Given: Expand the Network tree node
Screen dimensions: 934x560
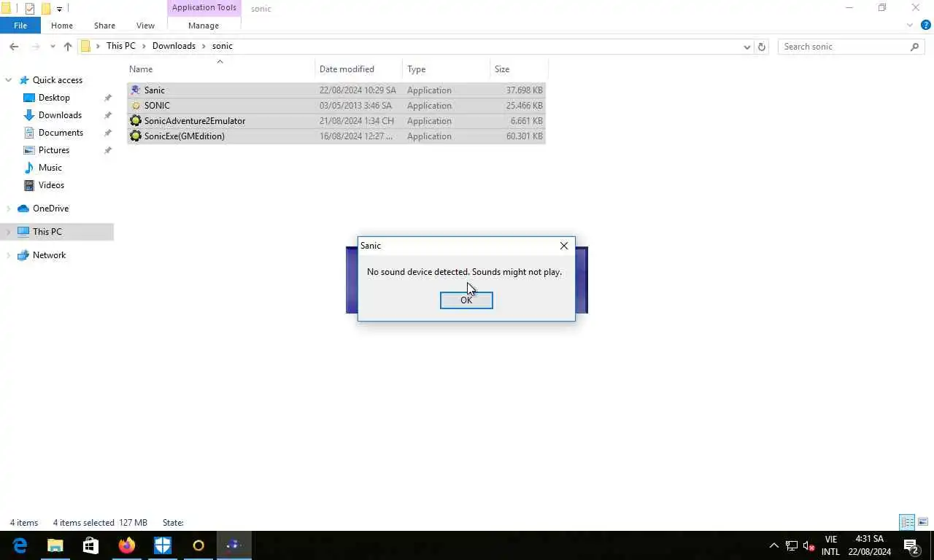Looking at the screenshot, I should (9, 255).
